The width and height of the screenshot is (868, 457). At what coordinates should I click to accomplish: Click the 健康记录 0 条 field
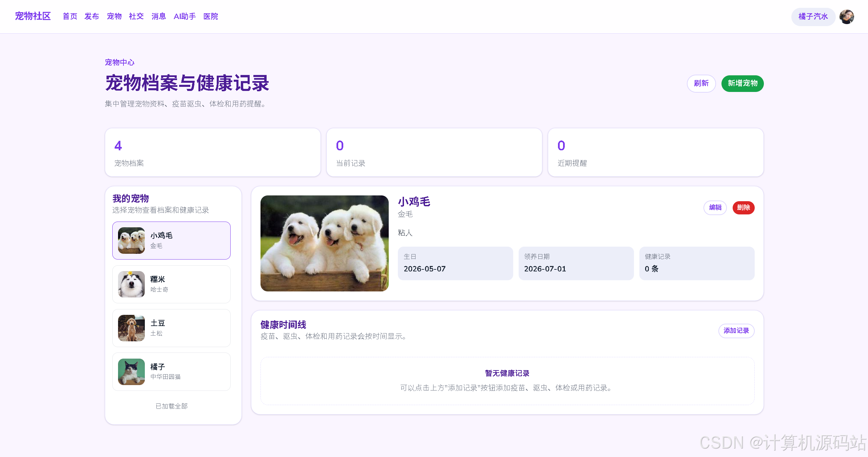697,263
